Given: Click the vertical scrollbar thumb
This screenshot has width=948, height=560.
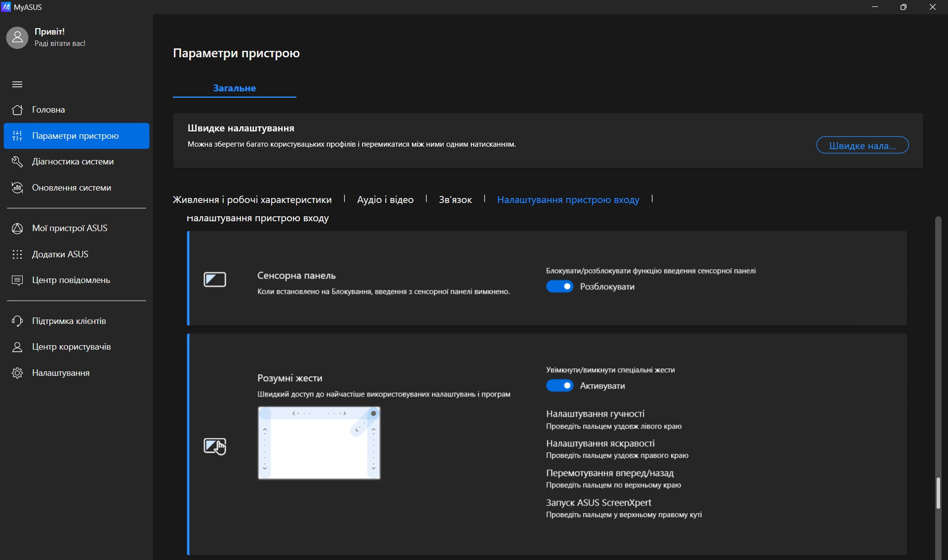Looking at the screenshot, I should 938,493.
